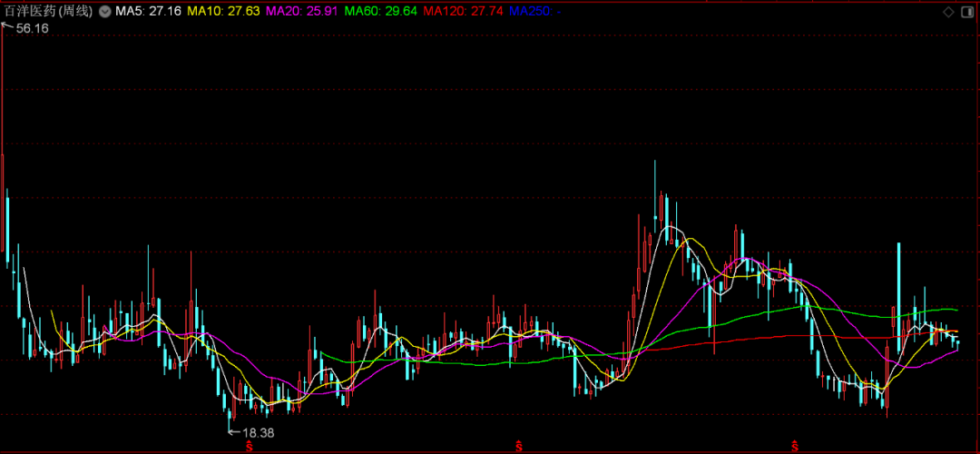Toggle the side panel icon at top right
The height and width of the screenshot is (454, 980).
[966, 12]
